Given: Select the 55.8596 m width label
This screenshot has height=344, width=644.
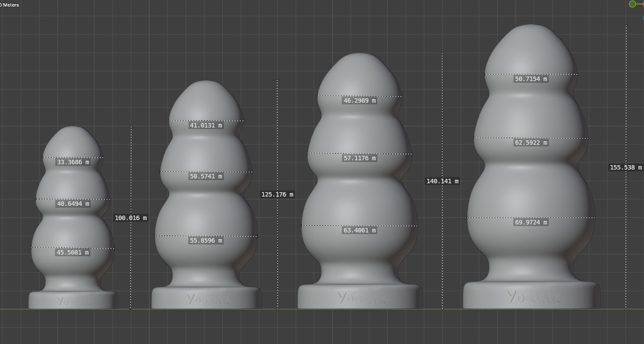Looking at the screenshot, I should click(x=206, y=241).
